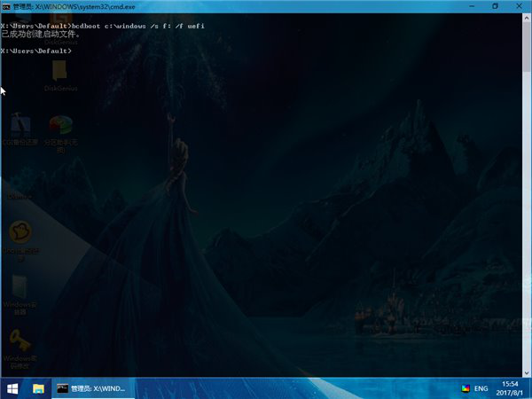Select the Windows安装器 desktop icon
This screenshot has width=532, height=399.
[x=20, y=291]
